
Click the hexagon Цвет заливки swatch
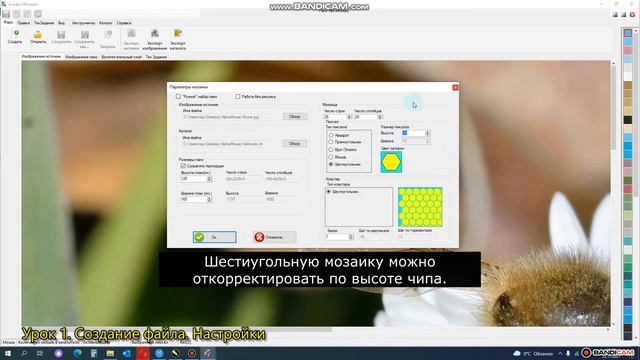coord(391,162)
